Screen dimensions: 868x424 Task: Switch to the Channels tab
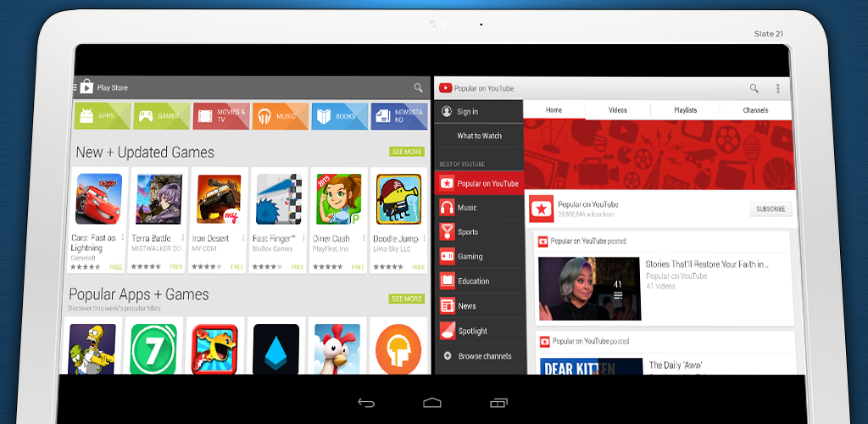point(755,109)
